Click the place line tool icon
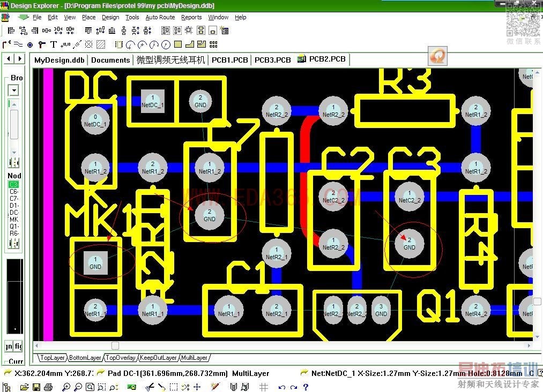This screenshot has width=543, height=392. [x=18, y=44]
